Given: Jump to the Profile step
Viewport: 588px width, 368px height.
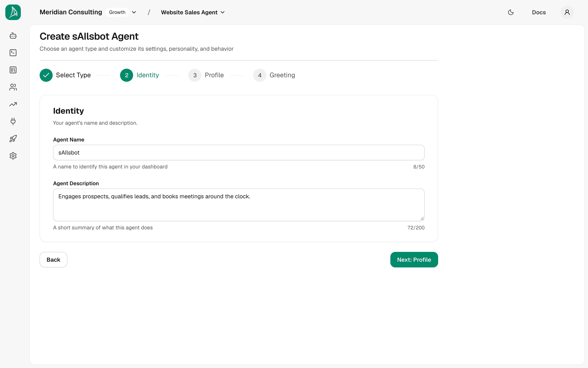Looking at the screenshot, I should 206,75.
